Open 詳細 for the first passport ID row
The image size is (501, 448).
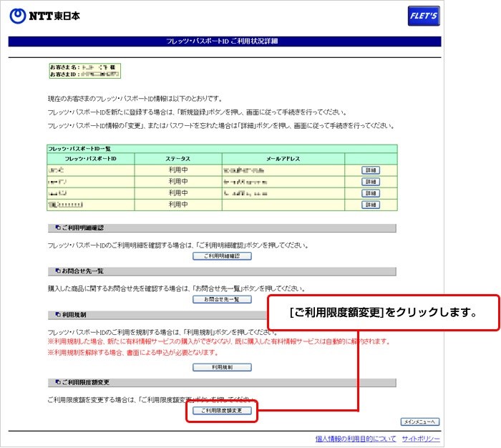(370, 170)
